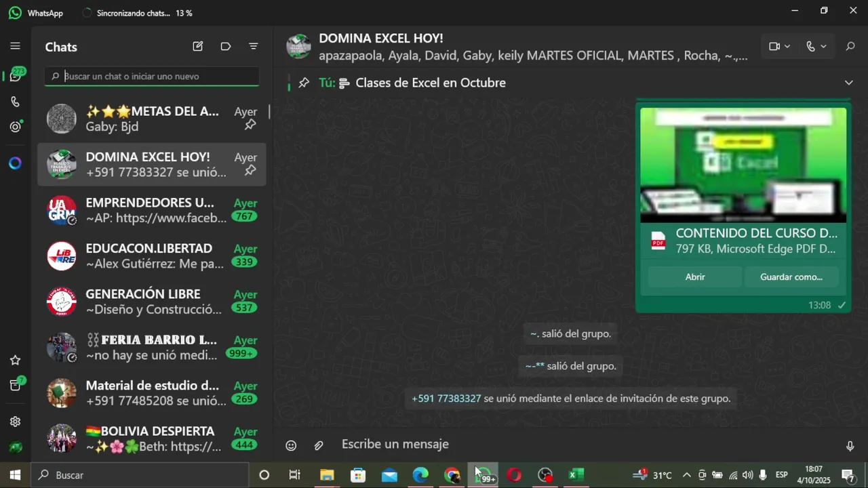The width and height of the screenshot is (868, 488).
Task: Open the emoji picker
Action: (x=291, y=445)
